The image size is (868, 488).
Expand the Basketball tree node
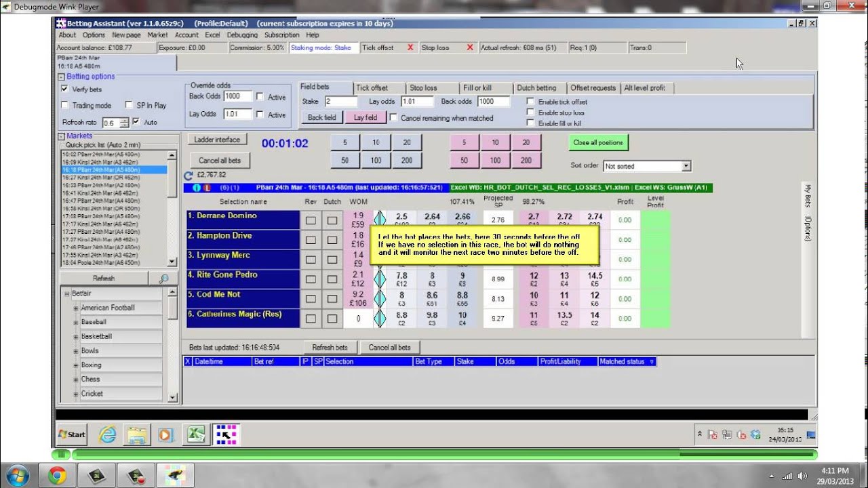(x=76, y=336)
